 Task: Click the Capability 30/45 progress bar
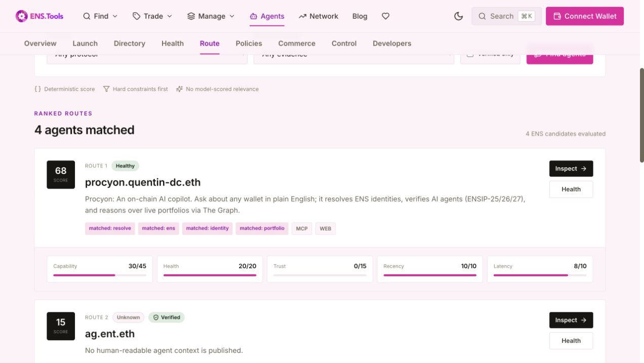tap(100, 275)
